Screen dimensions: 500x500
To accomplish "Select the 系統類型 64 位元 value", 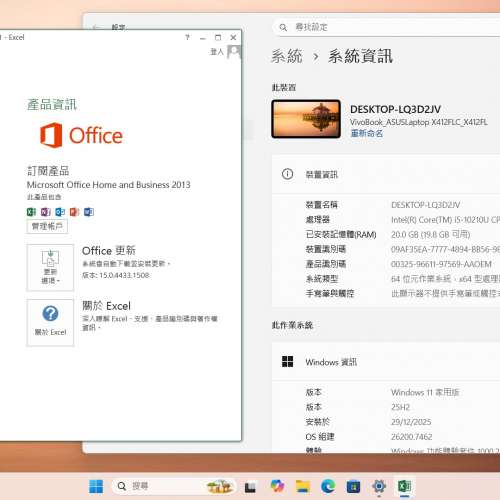I will tap(445, 279).
